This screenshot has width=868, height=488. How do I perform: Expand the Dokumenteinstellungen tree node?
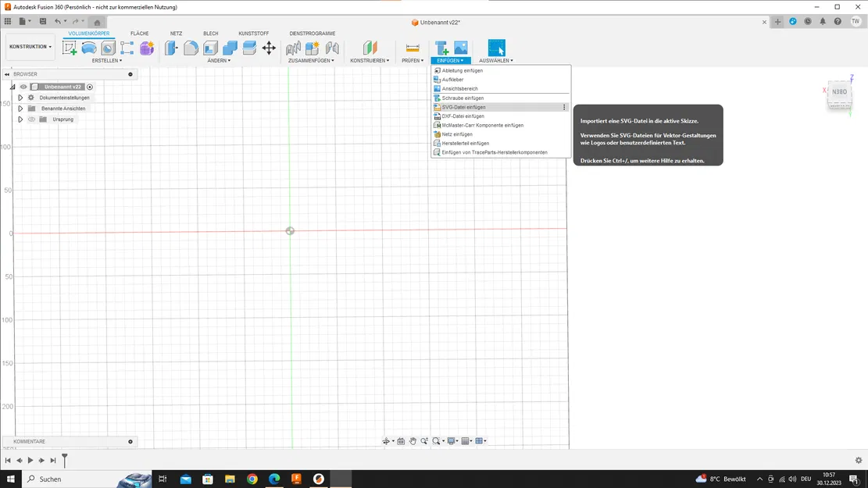click(x=20, y=98)
